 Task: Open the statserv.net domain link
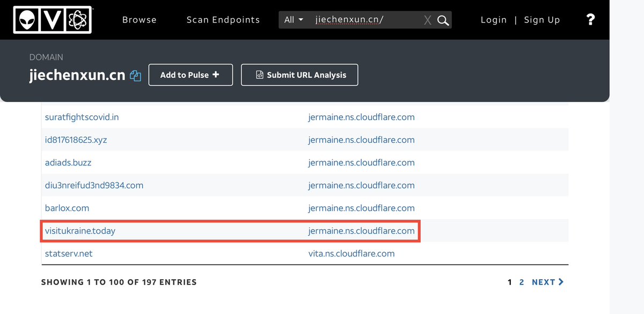click(x=69, y=253)
